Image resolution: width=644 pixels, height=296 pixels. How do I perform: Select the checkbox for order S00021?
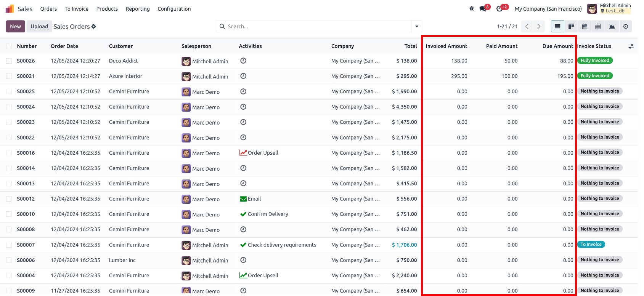[x=9, y=76]
